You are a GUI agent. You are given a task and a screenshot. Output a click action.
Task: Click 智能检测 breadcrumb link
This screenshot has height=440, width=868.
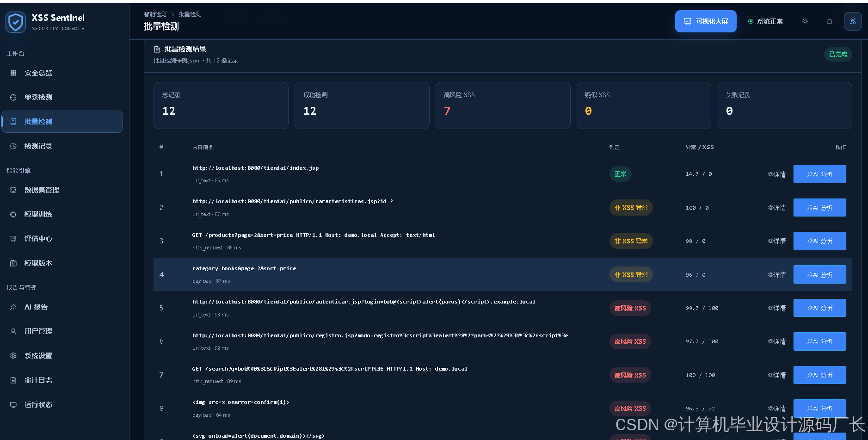click(154, 14)
